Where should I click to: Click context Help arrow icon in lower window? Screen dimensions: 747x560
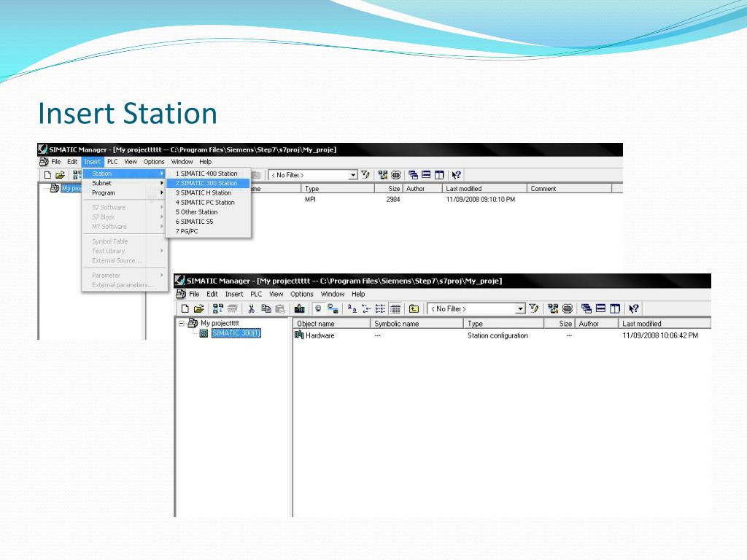click(634, 308)
